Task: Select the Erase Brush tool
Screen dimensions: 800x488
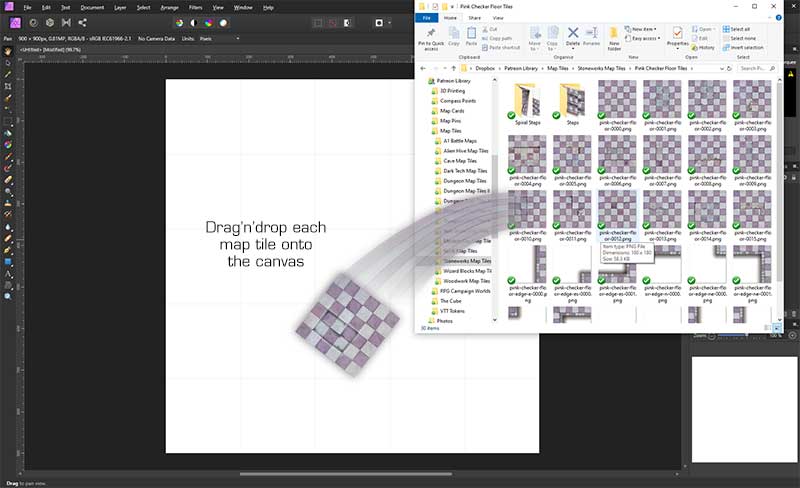Action: pos(8,180)
